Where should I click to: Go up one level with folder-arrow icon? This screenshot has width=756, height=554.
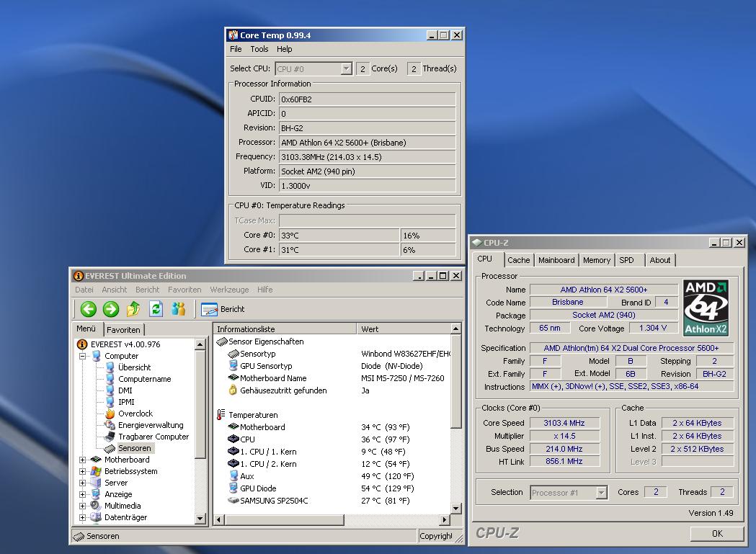click(133, 309)
